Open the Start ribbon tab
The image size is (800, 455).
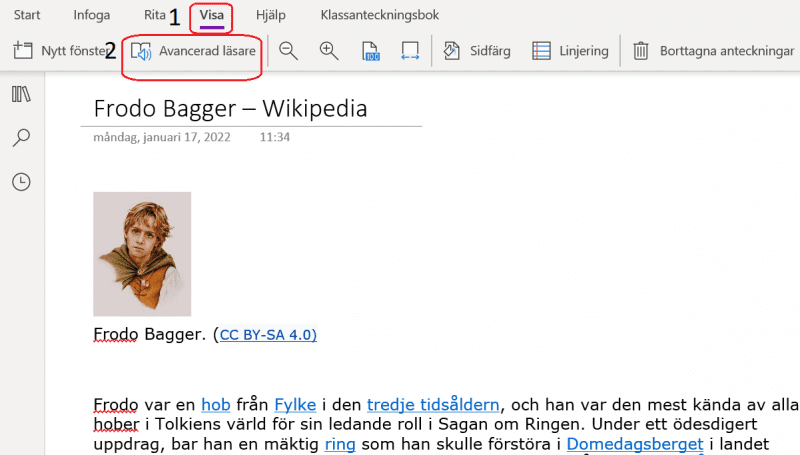tap(27, 15)
